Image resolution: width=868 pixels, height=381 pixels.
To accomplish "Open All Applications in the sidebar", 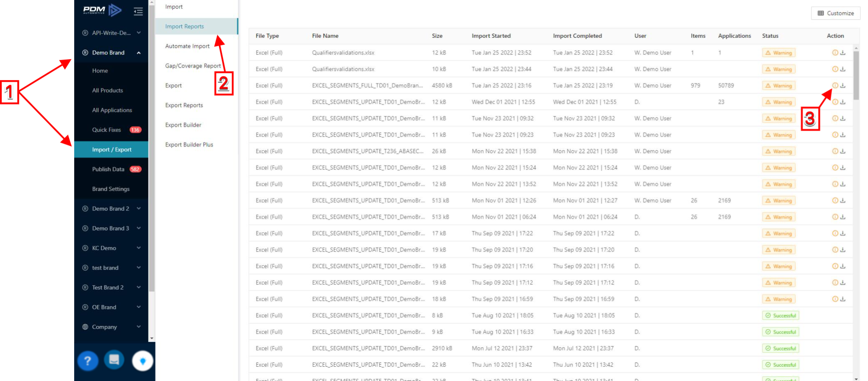I will click(111, 110).
